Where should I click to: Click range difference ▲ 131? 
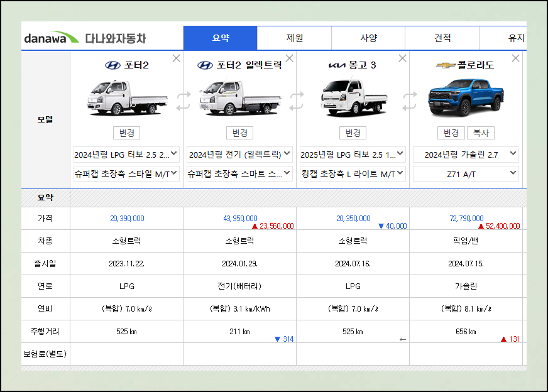510,339
